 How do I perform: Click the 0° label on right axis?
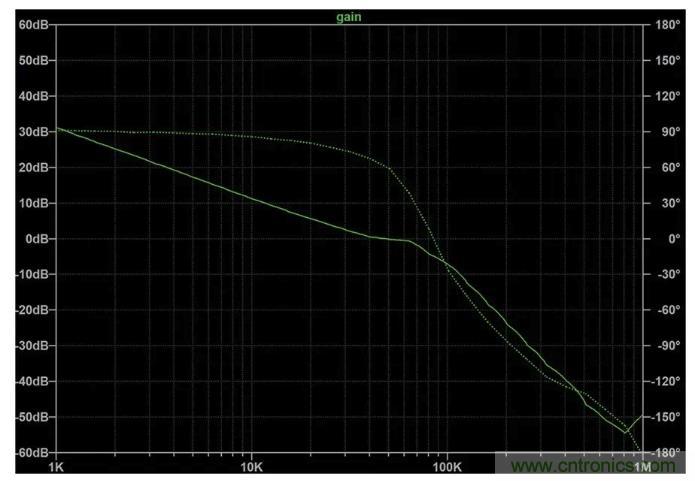point(673,239)
